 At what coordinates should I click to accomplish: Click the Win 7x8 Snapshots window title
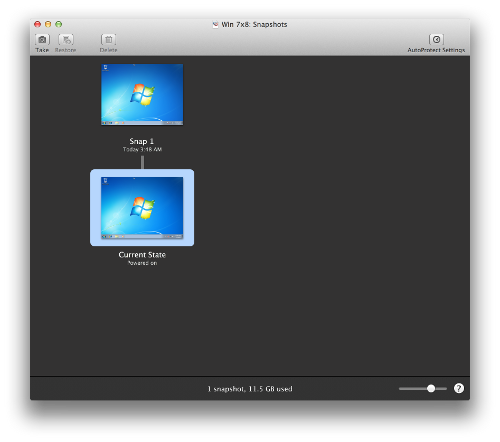(254, 24)
